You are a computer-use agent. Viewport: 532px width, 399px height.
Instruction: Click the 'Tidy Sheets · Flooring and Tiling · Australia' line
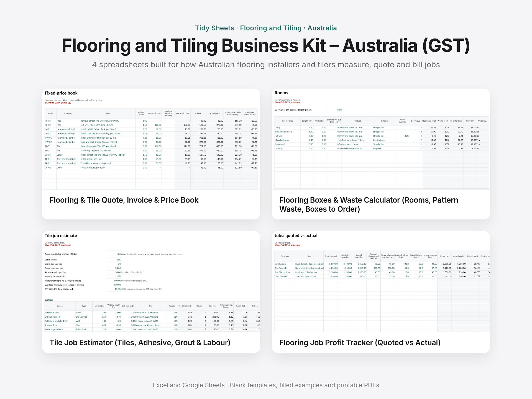(x=266, y=28)
